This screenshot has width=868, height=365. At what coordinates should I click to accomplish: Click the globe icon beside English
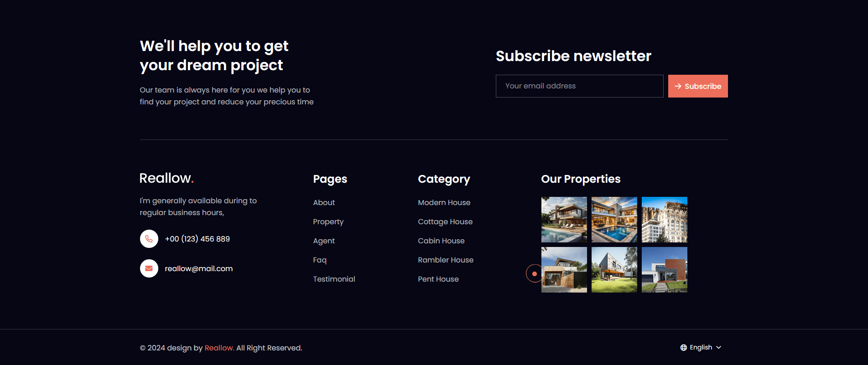tap(683, 348)
